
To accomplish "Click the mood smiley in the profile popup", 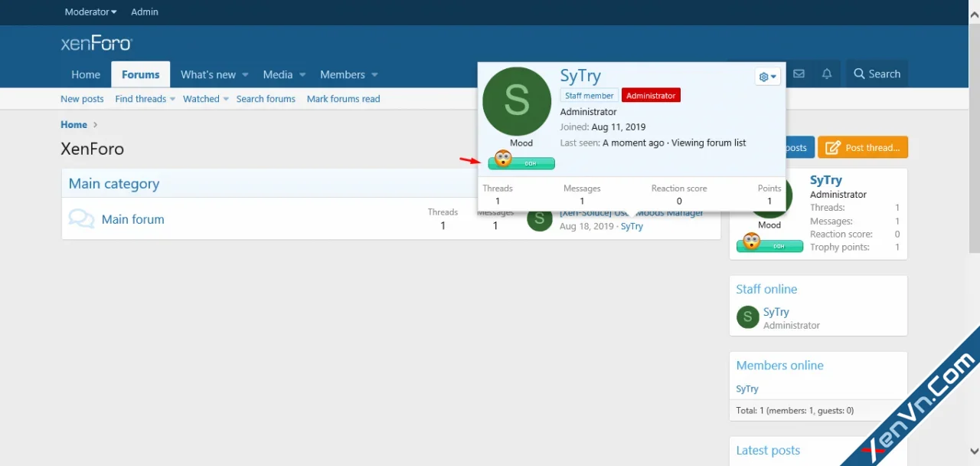I will [x=503, y=159].
